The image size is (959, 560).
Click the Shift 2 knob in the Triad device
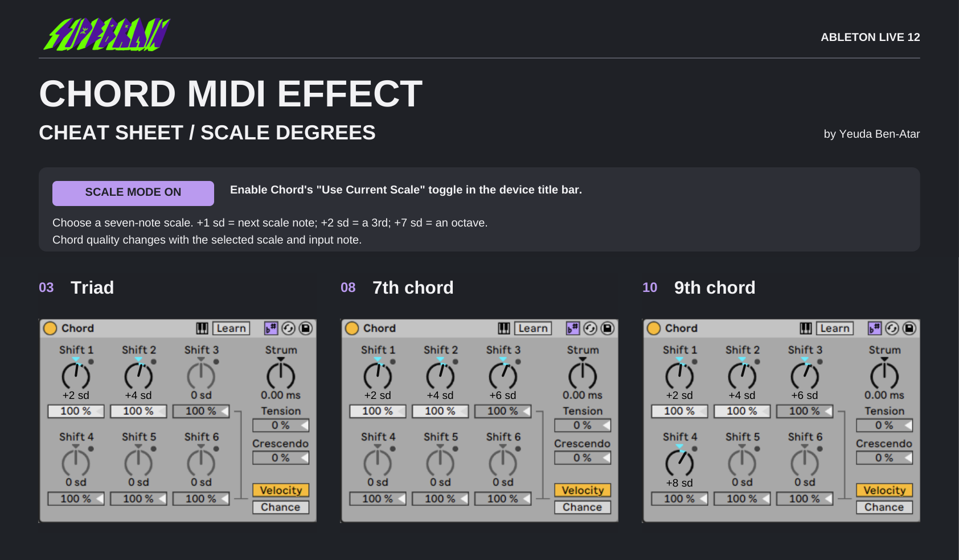(x=138, y=374)
